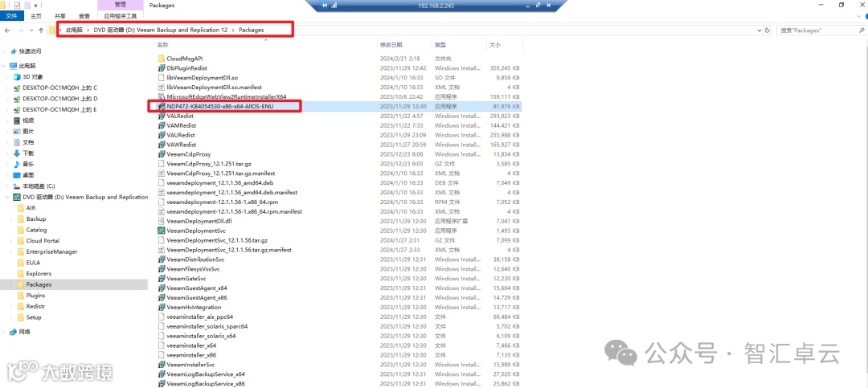Expand the 网络 tree node
Image resolution: width=868 pixels, height=388 pixels.
tap(5, 332)
